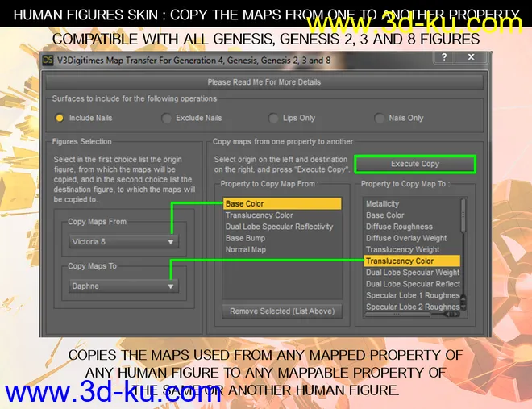
Task: Click the DS application icon in title bar
Action: pyautogui.click(x=50, y=61)
